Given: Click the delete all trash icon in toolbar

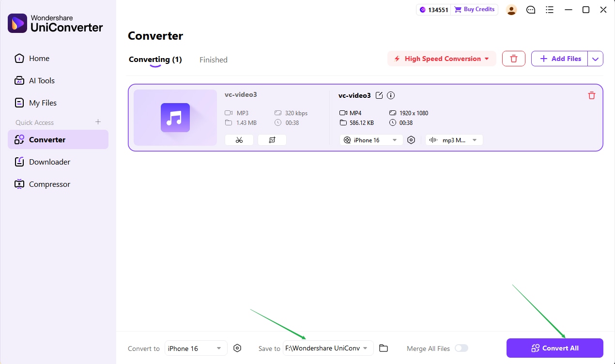Looking at the screenshot, I should pyautogui.click(x=514, y=59).
